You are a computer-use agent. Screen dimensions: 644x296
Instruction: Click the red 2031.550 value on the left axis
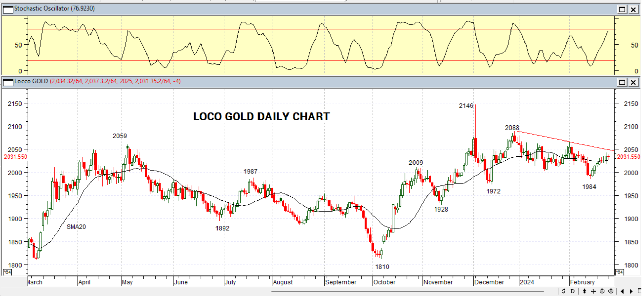tap(15, 157)
